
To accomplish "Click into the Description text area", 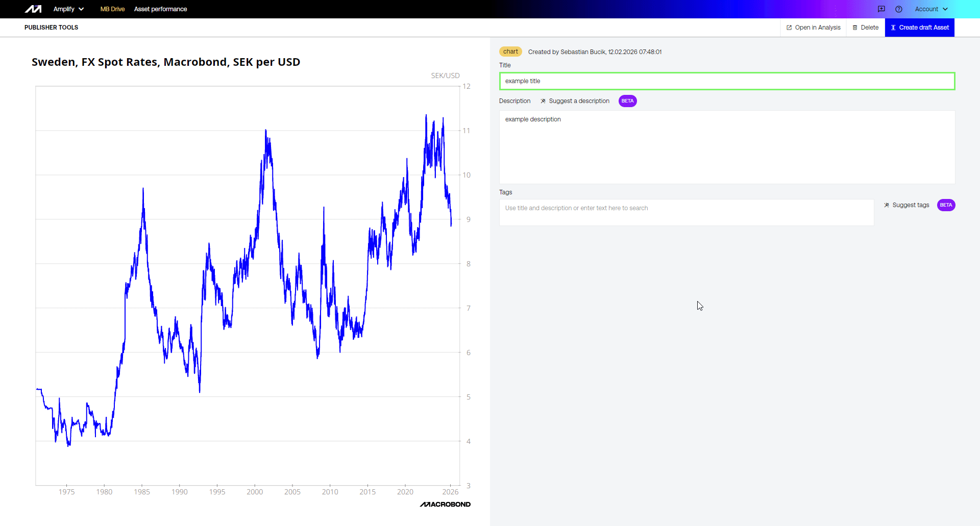I will pyautogui.click(x=727, y=147).
